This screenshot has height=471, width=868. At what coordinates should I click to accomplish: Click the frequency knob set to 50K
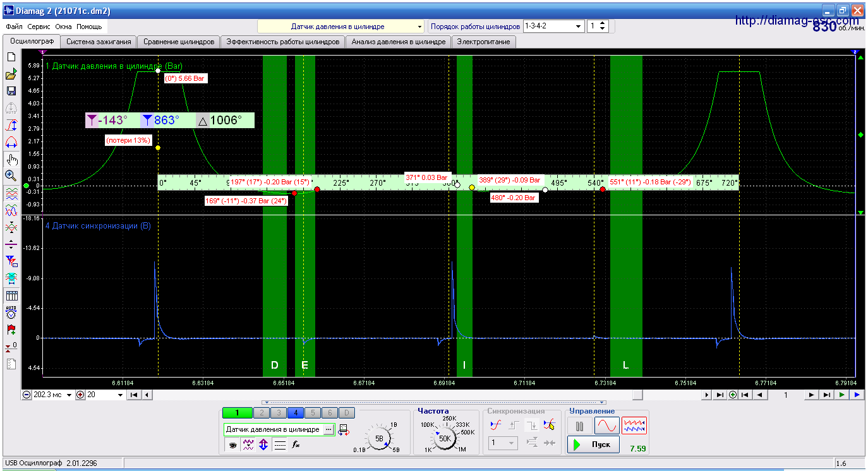445,438
